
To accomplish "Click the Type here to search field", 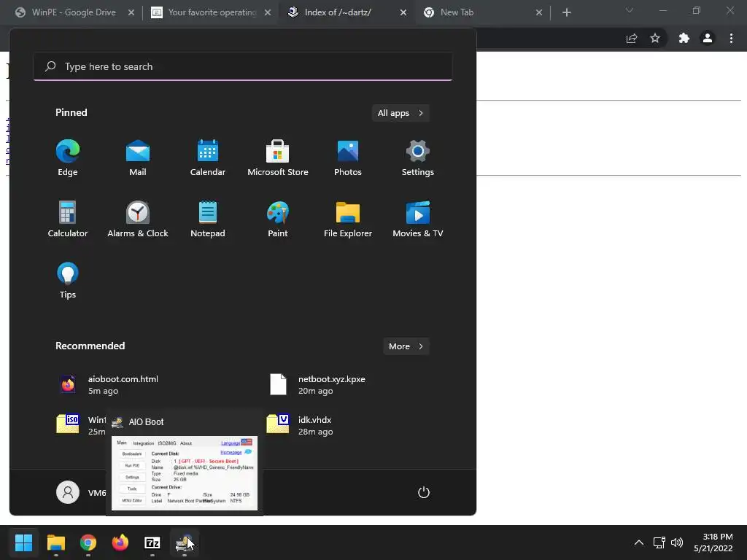I will [242, 66].
